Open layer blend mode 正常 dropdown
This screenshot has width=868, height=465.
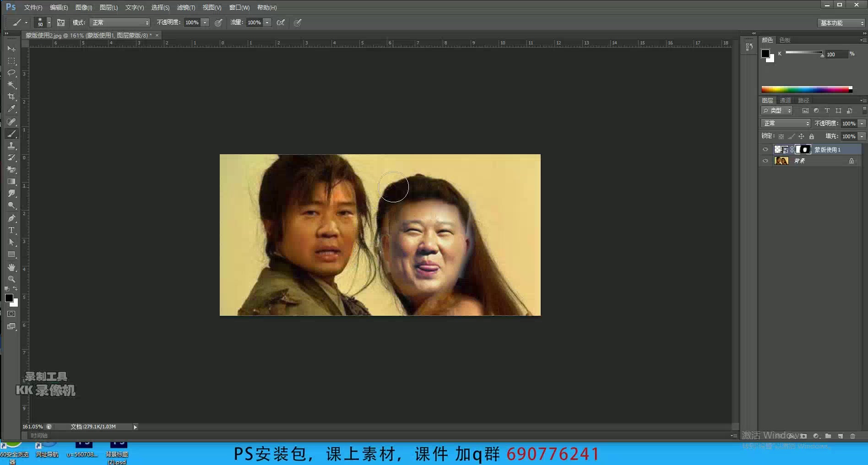pyautogui.click(x=786, y=124)
